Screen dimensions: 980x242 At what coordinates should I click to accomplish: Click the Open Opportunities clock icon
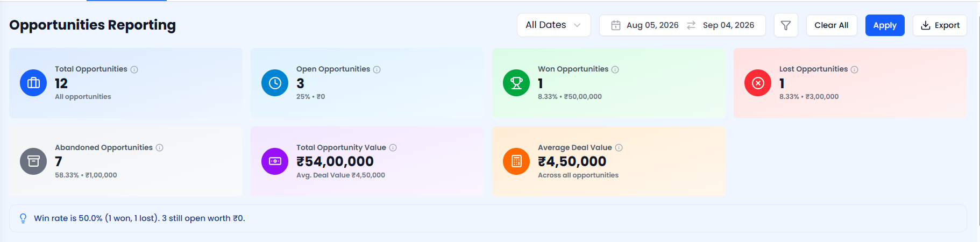pyautogui.click(x=275, y=83)
